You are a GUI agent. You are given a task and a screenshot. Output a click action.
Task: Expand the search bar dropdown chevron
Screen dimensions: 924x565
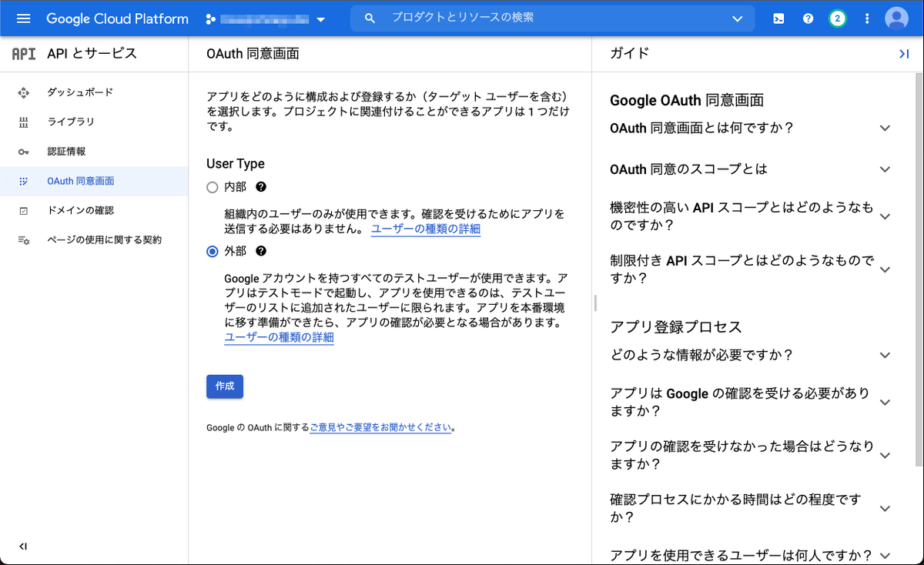[738, 18]
